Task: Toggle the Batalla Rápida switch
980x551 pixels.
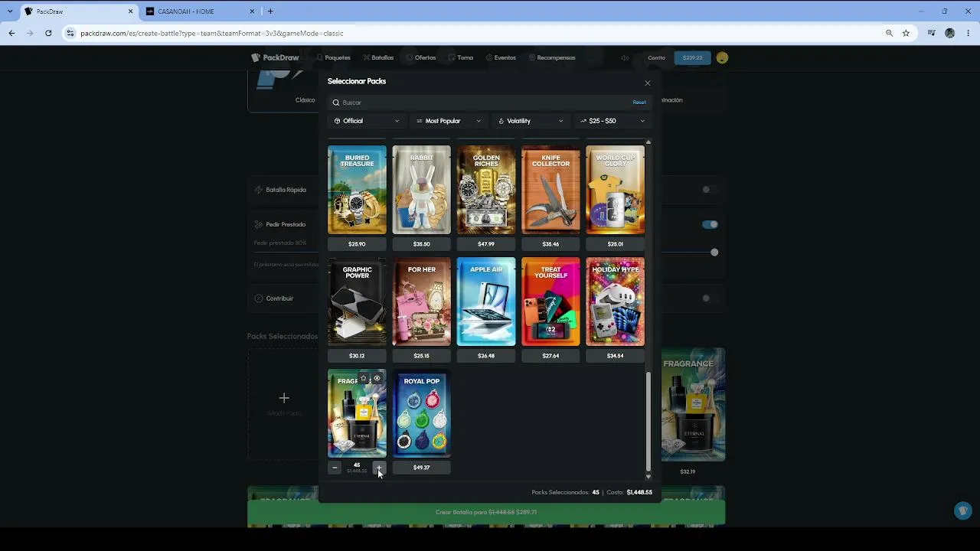Action: tap(710, 190)
